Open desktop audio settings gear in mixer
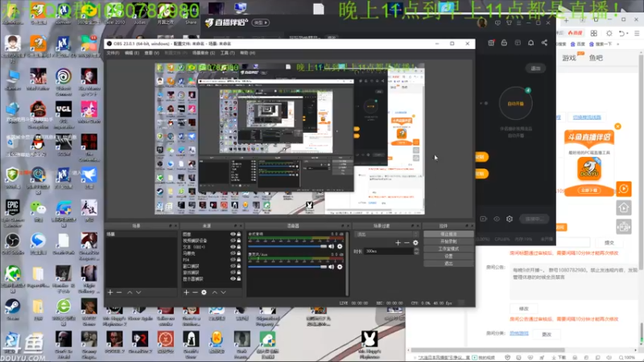 coord(340,246)
